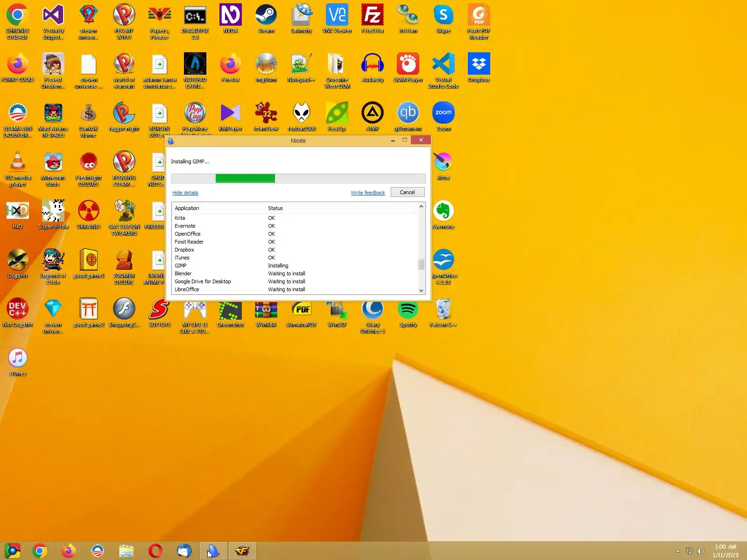The image size is (747, 560).
Task: Select the WinRAR desktop shortcut
Action: click(x=266, y=313)
